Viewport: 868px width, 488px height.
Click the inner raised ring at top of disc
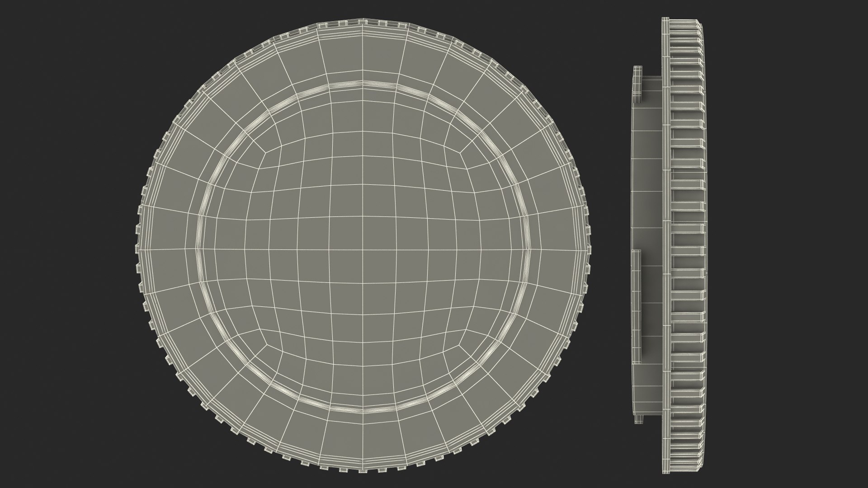point(363,84)
